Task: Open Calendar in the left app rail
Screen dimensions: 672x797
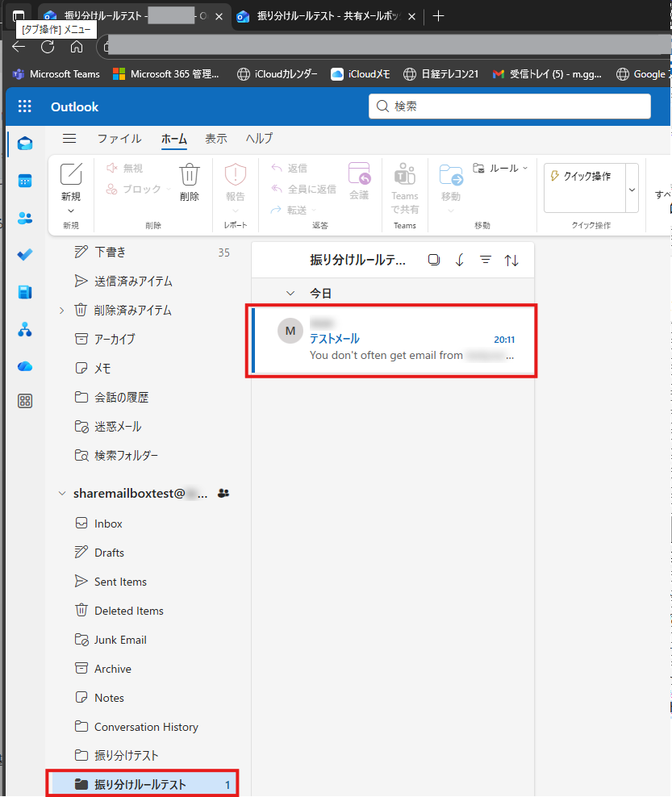Action: pos(25,181)
